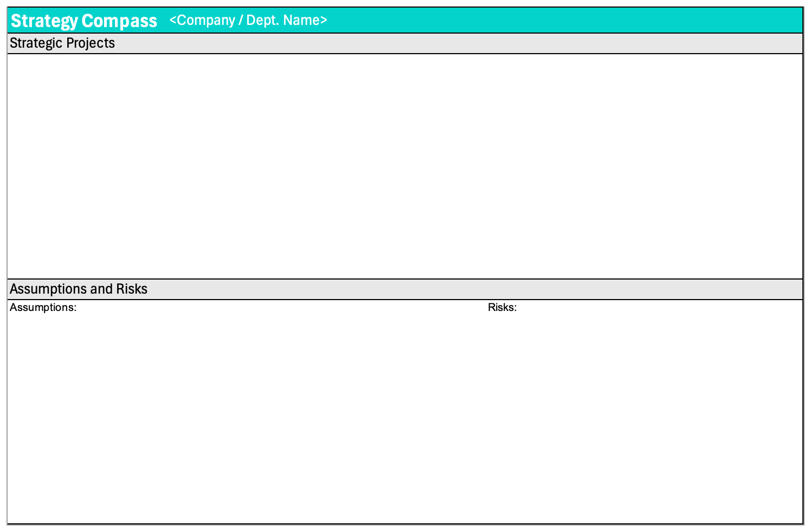Click blank area beneath the Assumptions: label
This screenshot has width=810, height=532.
(x=247, y=417)
